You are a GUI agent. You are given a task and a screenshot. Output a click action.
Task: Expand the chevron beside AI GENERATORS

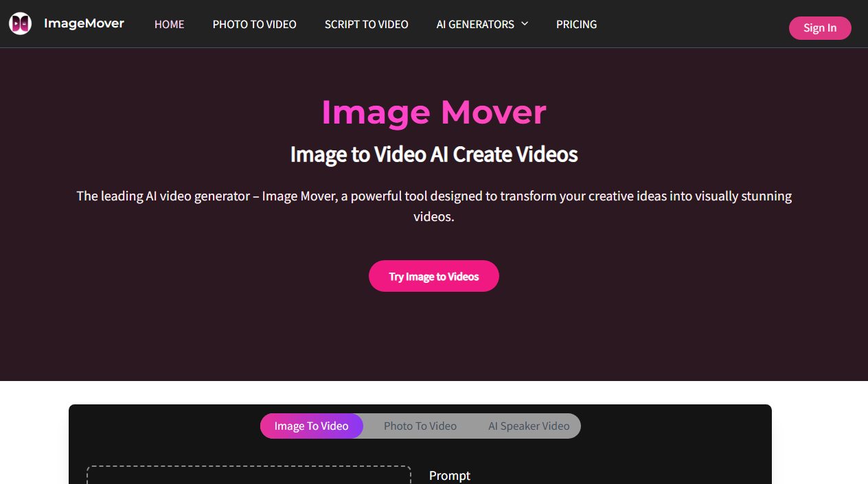tap(525, 24)
